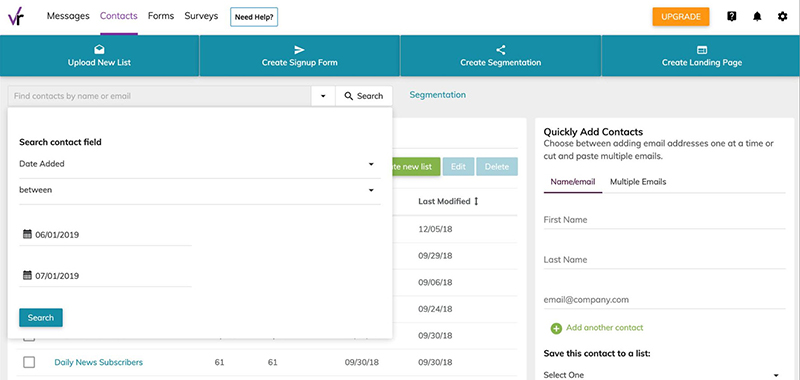Open notifications bell icon
Image resolution: width=800 pixels, height=380 pixels.
(757, 17)
